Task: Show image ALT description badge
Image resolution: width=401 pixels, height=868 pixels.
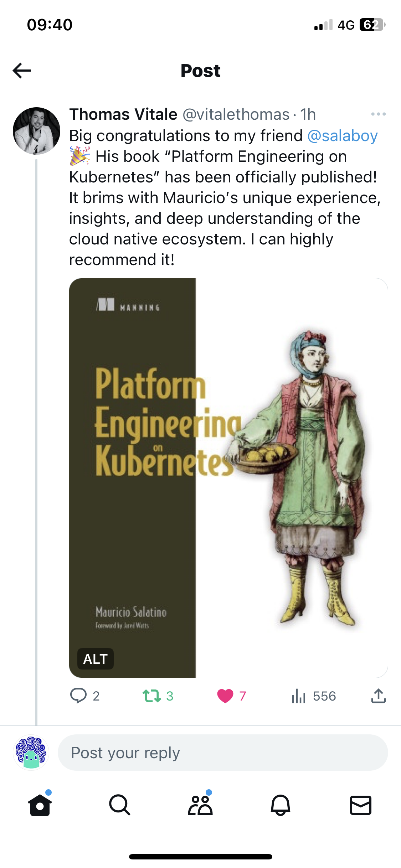Action: (x=96, y=659)
